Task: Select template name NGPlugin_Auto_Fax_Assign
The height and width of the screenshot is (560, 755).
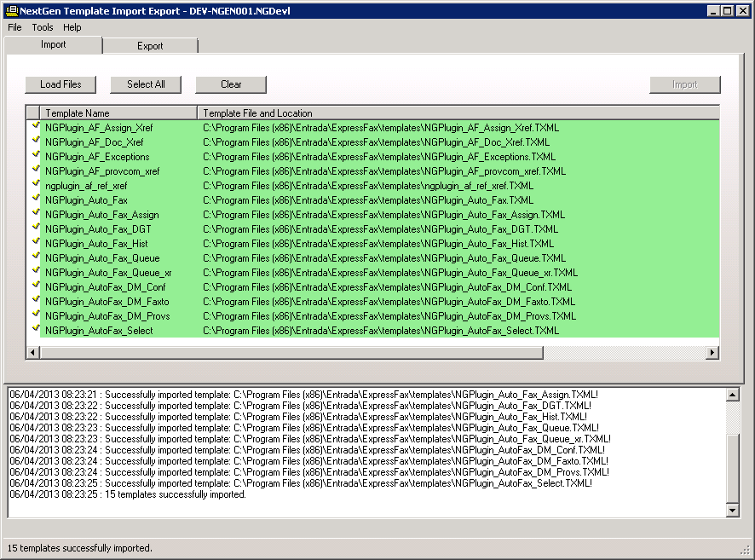Action: [x=102, y=214]
